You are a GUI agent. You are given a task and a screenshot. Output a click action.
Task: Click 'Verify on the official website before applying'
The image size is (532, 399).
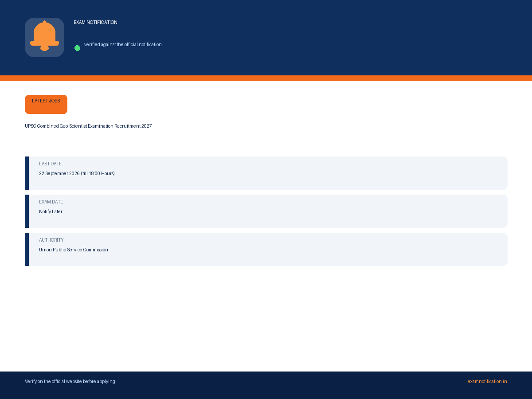70,381
